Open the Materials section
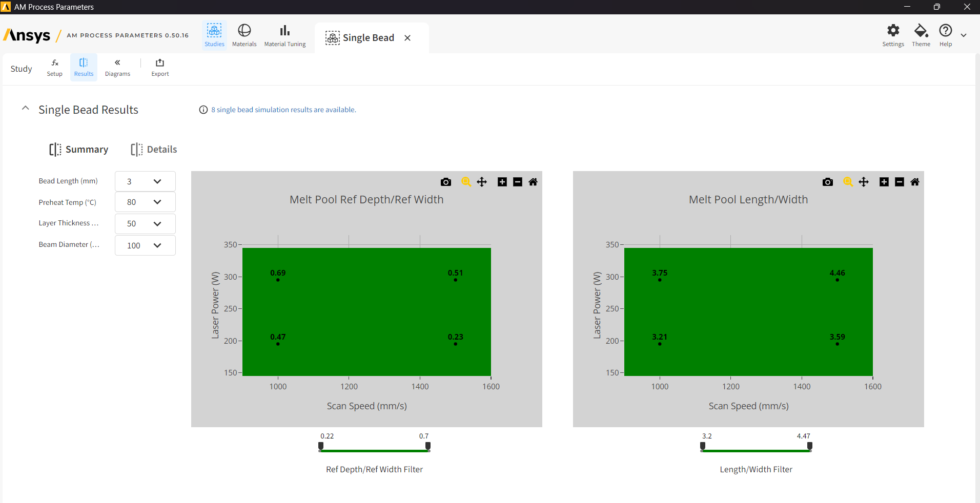Viewport: 980px width, 503px height. [x=244, y=35]
